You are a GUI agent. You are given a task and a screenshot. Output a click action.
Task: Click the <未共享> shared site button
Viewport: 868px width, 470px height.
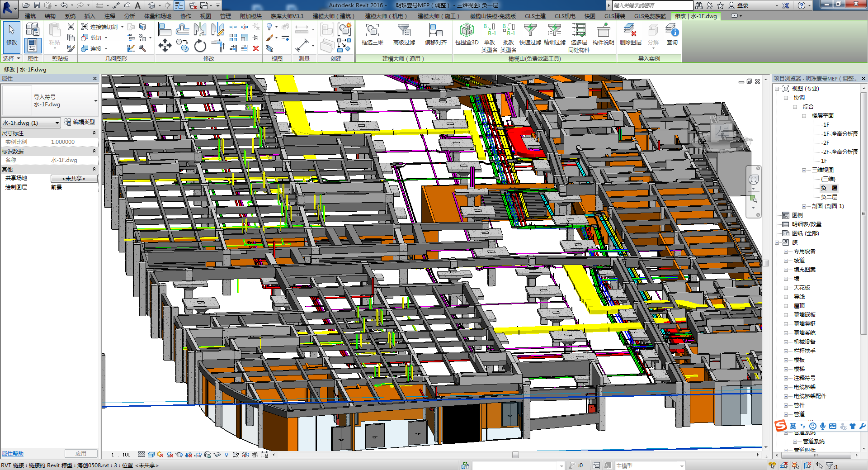coord(74,178)
